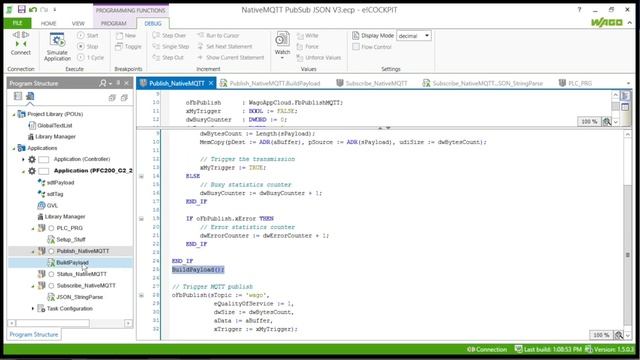Viewport: 640px width, 360px height.
Task: Click Show Current Statement
Action: (231, 58)
